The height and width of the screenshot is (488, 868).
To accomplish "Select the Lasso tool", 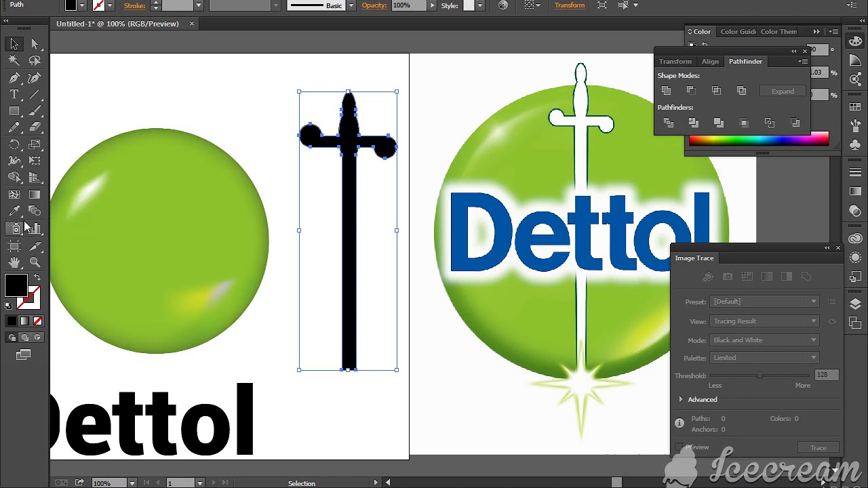I will 35,61.
